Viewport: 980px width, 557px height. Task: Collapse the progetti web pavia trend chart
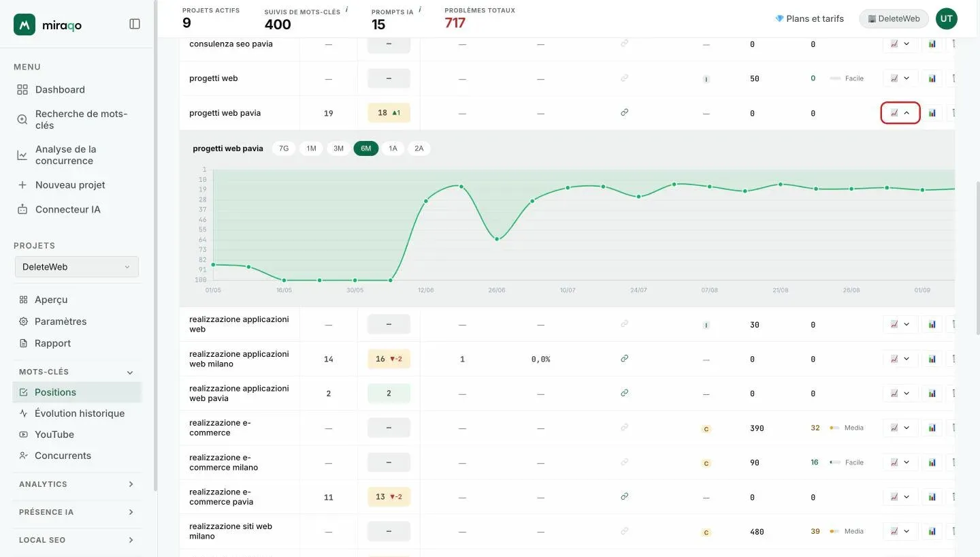point(900,113)
